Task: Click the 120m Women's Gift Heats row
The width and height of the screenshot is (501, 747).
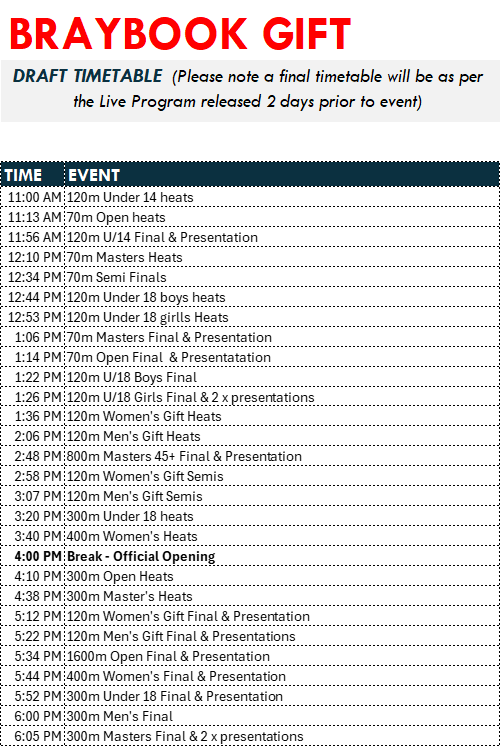Action: pyautogui.click(x=250, y=416)
